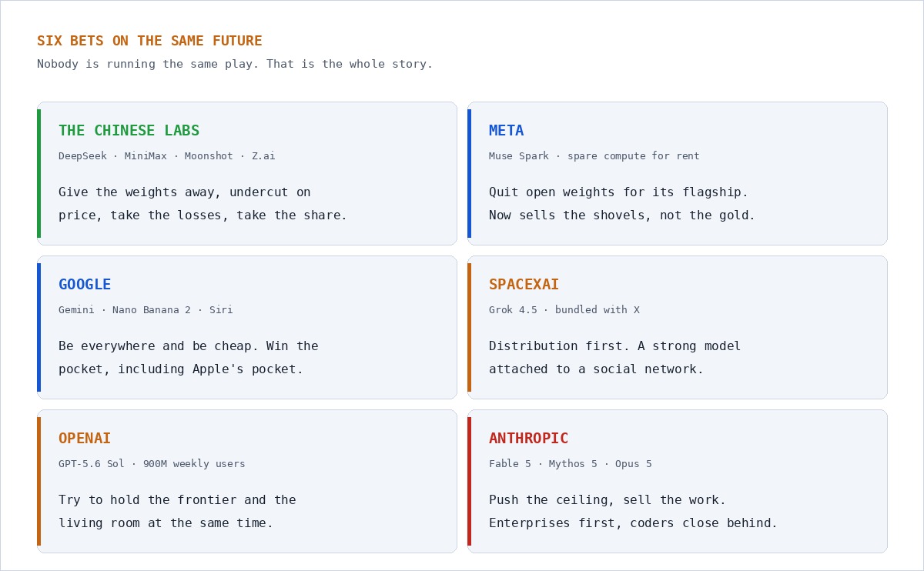Click the 'Six Bets on the Same Future' title
The width and height of the screenshot is (924, 571).
(149, 41)
